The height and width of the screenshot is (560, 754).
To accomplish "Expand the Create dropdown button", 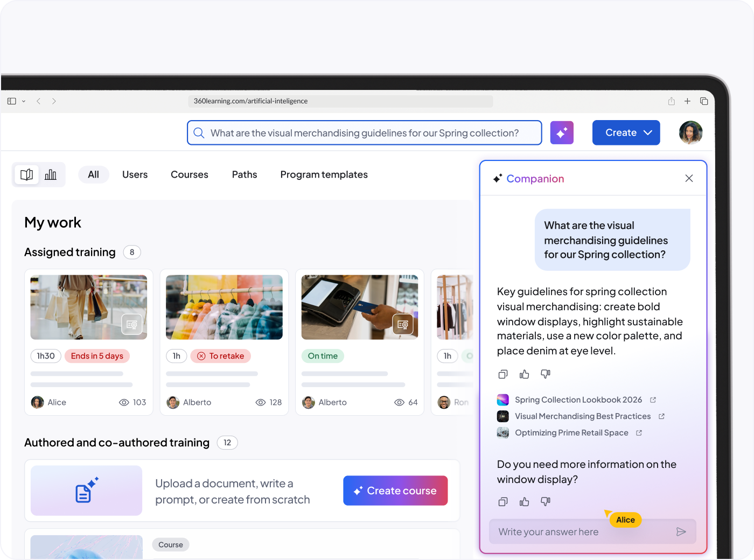I will pos(626,132).
